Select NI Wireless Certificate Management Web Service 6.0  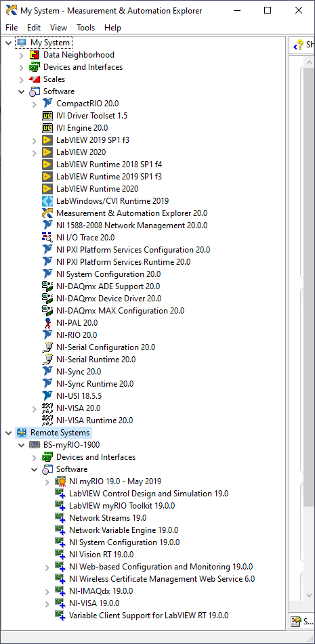(x=162, y=579)
